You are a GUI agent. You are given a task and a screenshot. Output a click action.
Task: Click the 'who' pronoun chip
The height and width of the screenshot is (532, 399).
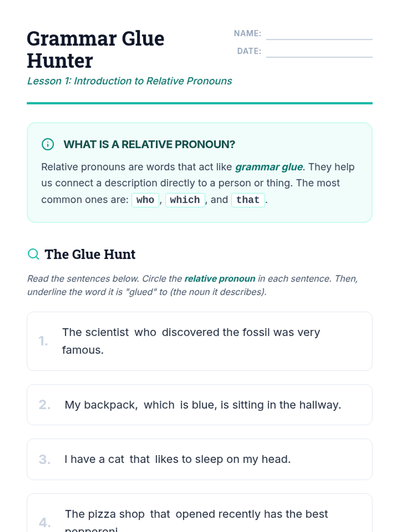[x=145, y=200]
